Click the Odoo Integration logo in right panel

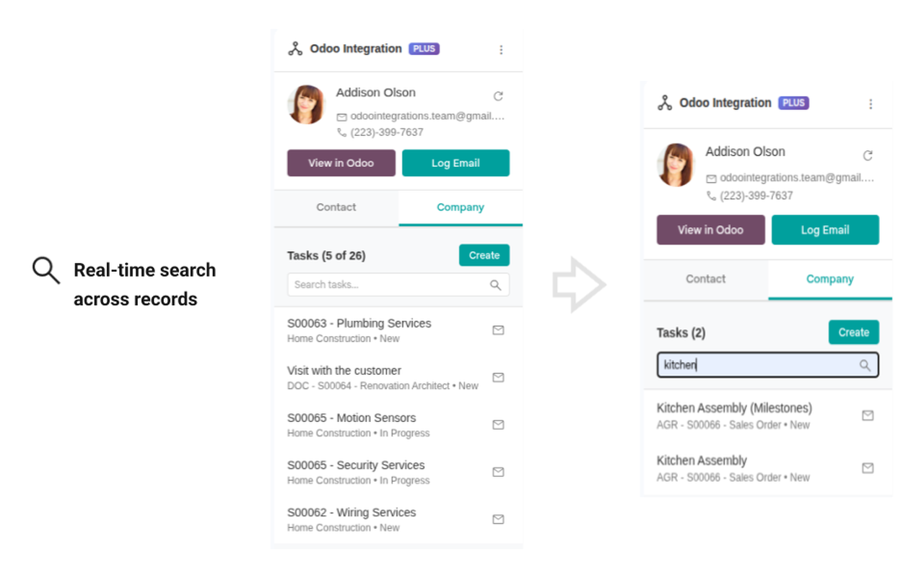665,103
